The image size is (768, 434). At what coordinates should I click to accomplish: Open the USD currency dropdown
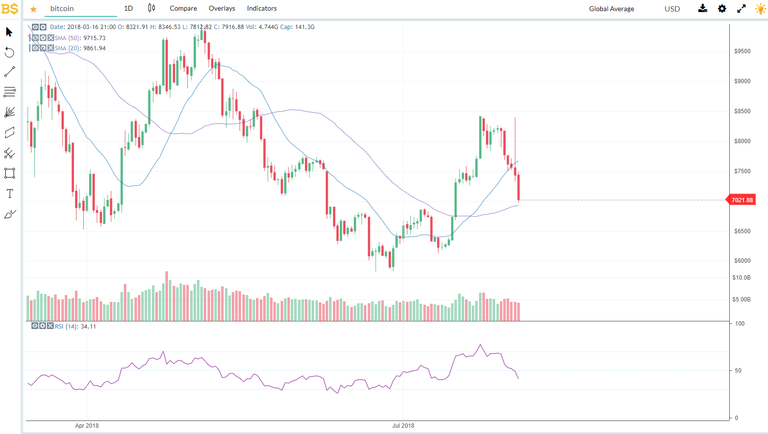(672, 9)
